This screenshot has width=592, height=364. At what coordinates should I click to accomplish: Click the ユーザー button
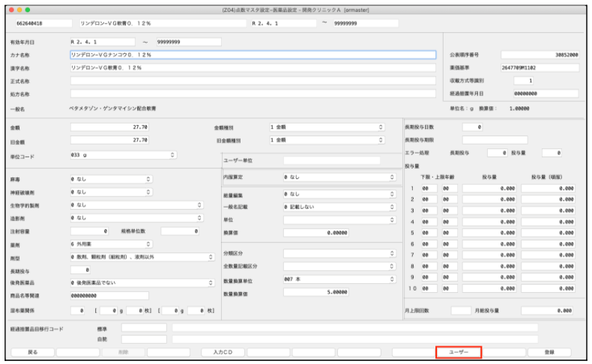[458, 351]
